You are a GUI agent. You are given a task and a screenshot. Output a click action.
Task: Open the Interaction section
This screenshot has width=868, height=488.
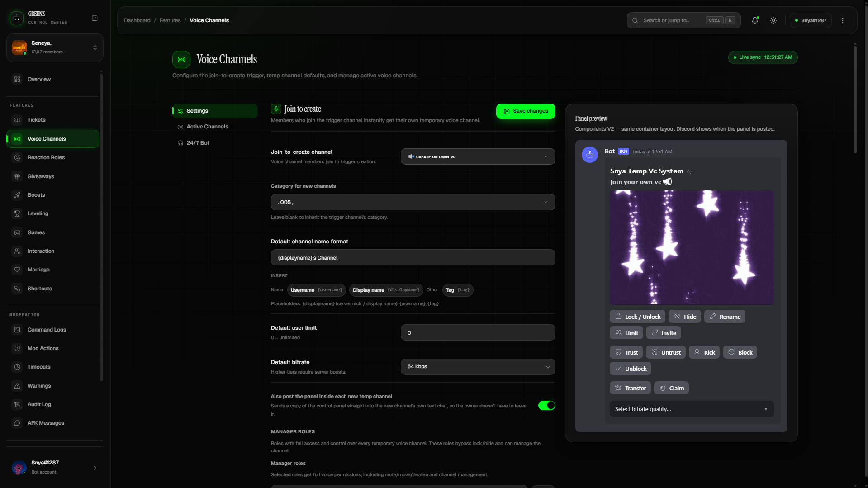(x=53, y=251)
